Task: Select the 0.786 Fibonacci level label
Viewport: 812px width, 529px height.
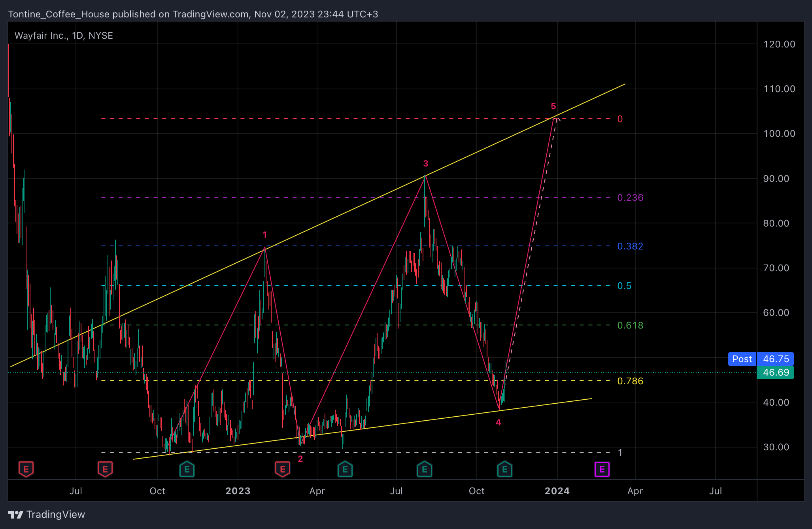Action: point(630,381)
